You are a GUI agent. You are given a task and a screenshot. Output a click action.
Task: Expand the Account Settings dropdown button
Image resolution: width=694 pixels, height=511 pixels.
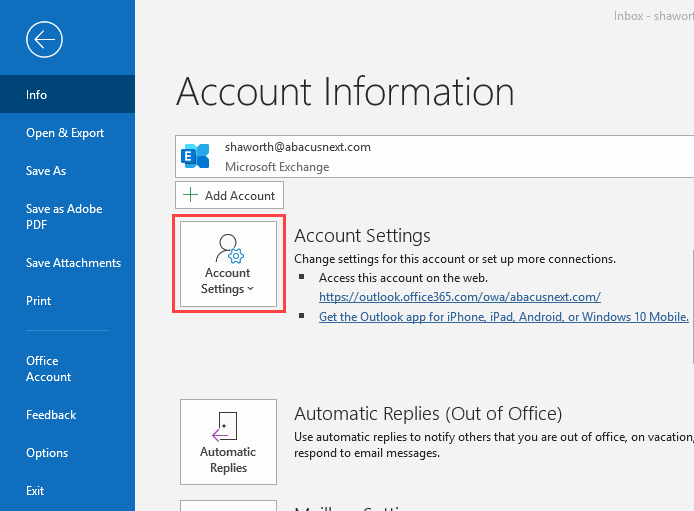pos(228,264)
